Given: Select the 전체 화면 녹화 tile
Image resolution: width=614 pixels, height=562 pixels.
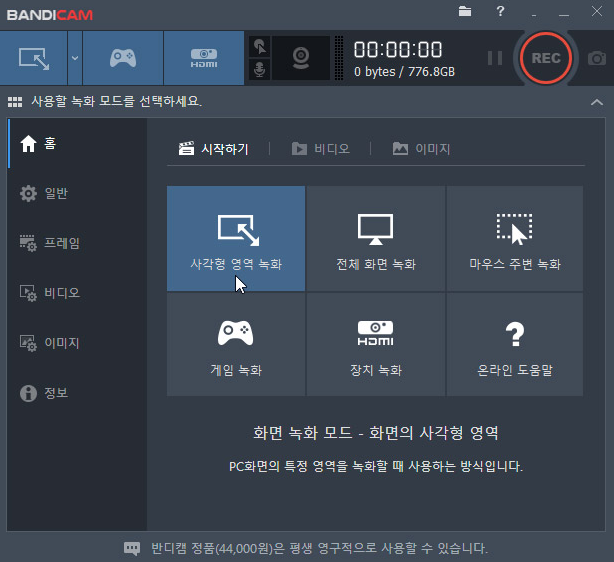Looking at the screenshot, I should 376,239.
